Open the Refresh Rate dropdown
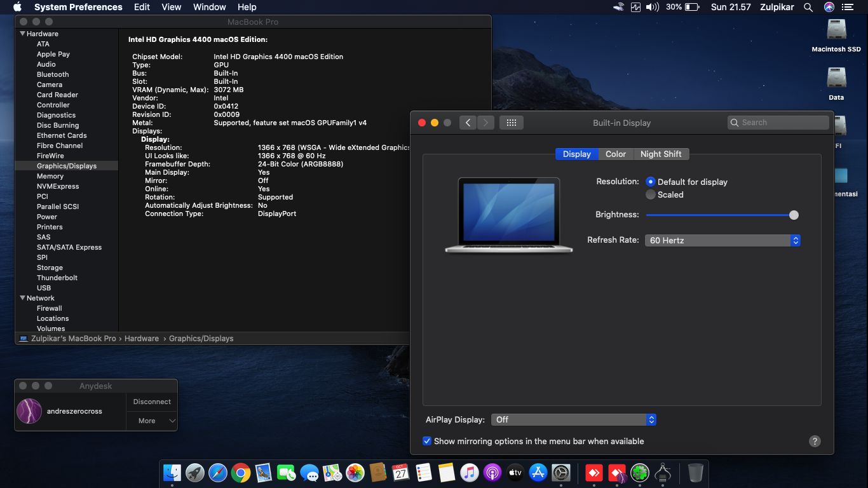Viewport: 868px width, 488px height. point(722,240)
